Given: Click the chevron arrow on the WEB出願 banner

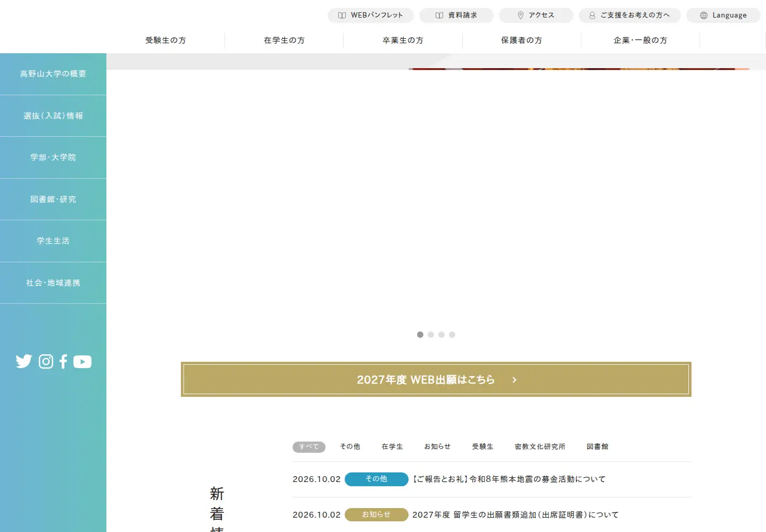Looking at the screenshot, I should [x=514, y=380].
